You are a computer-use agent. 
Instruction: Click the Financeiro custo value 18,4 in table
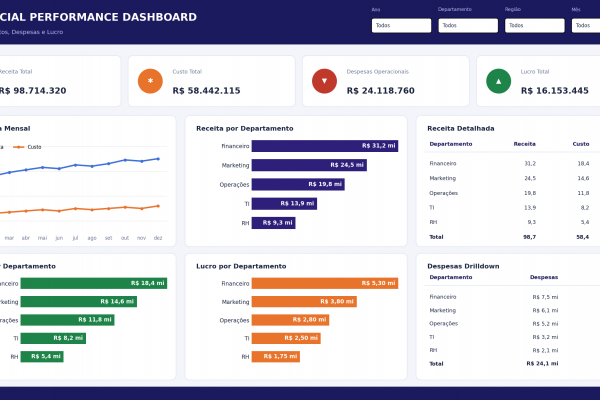[583, 163]
